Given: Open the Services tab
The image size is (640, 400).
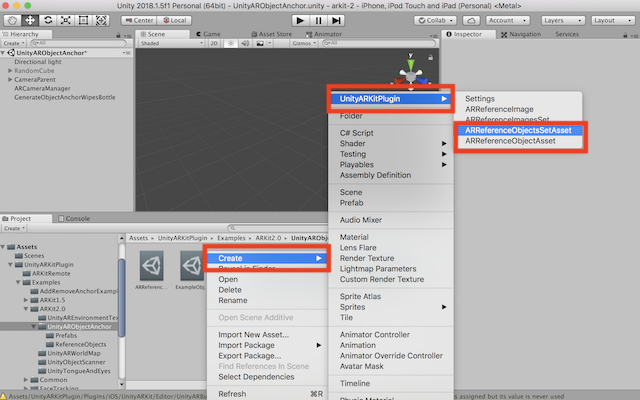Looking at the screenshot, I should pyautogui.click(x=567, y=34).
